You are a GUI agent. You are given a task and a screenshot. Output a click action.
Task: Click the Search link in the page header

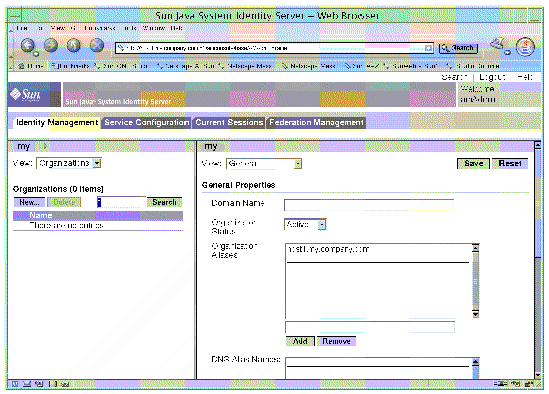point(454,77)
